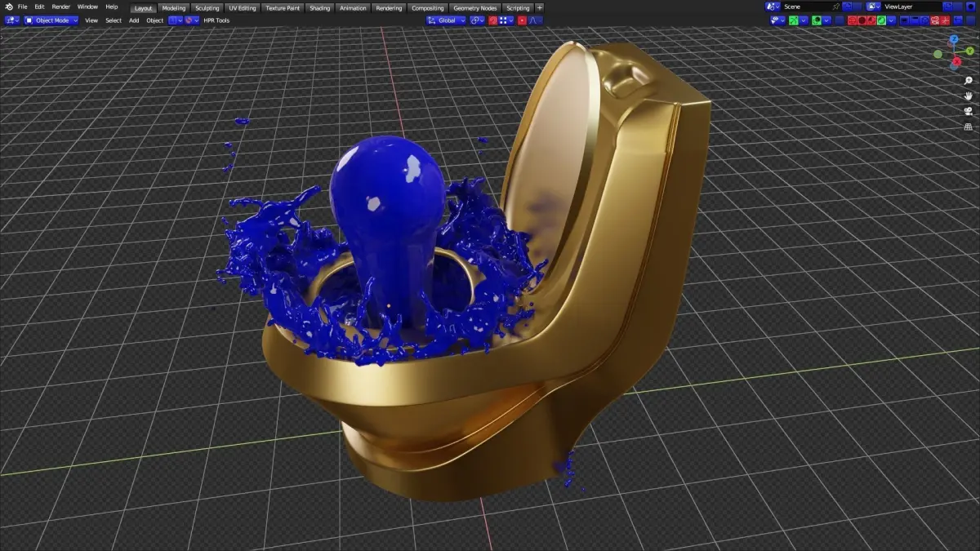Switch to the Scripting workspace tab
This screenshot has width=980, height=551.
(x=518, y=7)
